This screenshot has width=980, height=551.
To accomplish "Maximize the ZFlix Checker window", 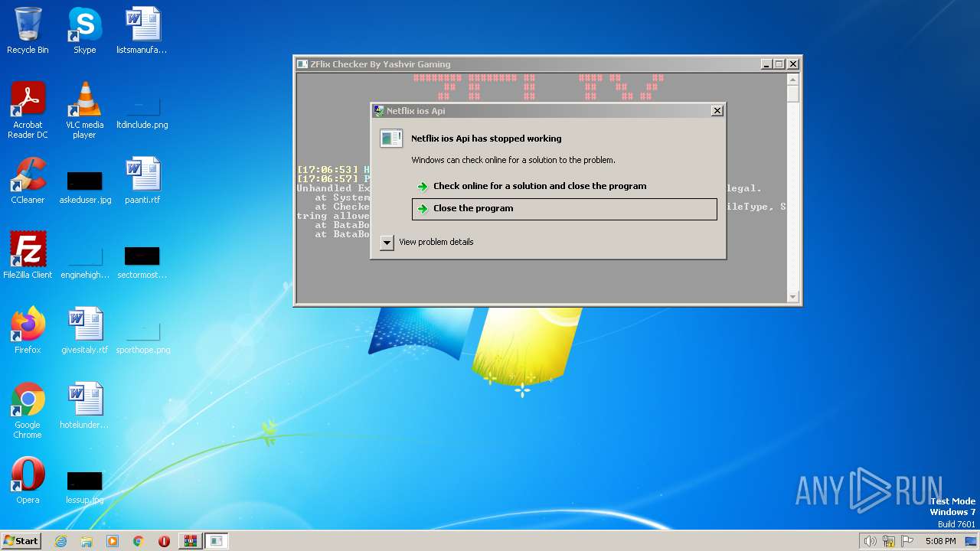I will point(779,64).
